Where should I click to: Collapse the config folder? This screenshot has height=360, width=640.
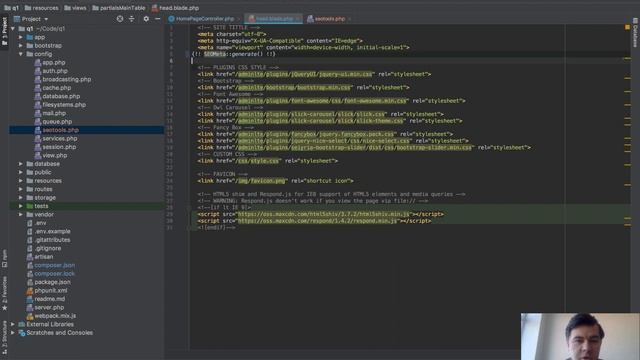(20, 54)
